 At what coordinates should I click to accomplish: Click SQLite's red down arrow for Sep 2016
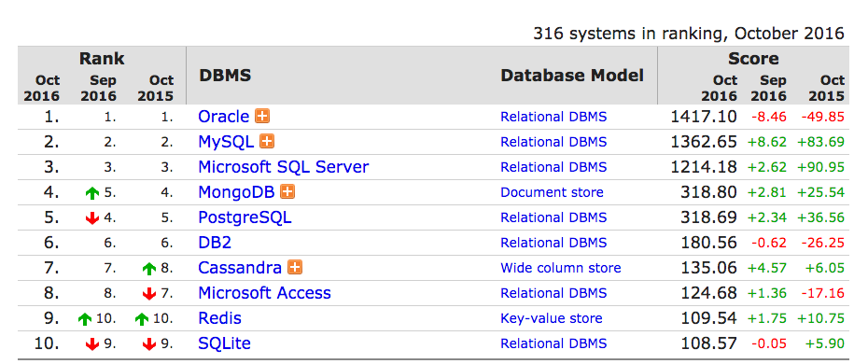point(92,344)
